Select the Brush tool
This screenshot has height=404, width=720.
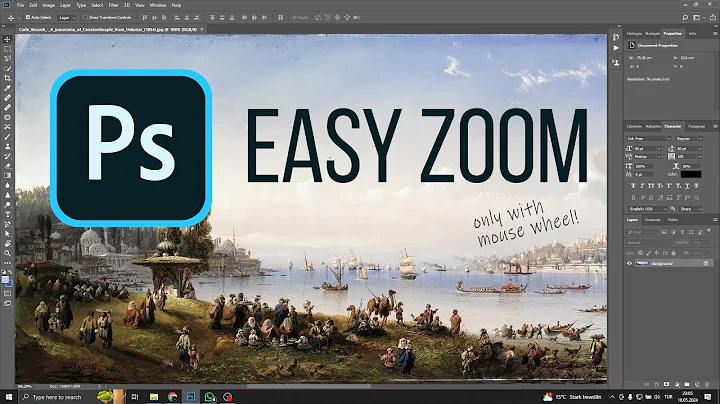[7, 137]
